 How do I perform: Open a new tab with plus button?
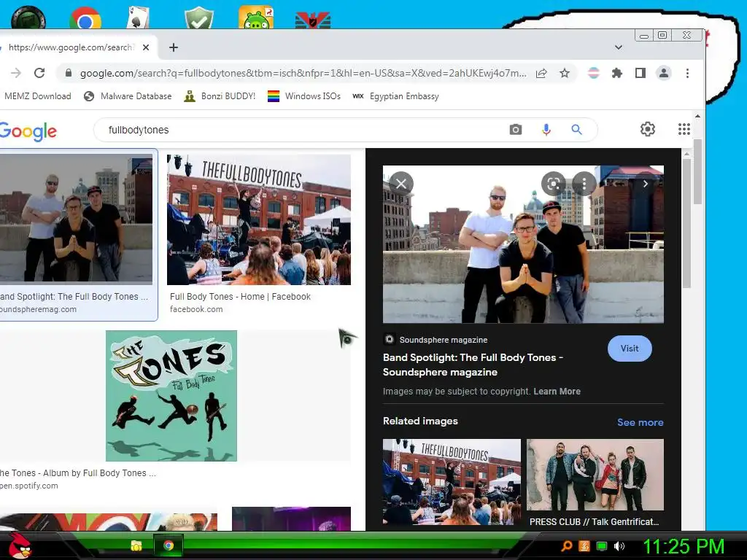coord(174,47)
